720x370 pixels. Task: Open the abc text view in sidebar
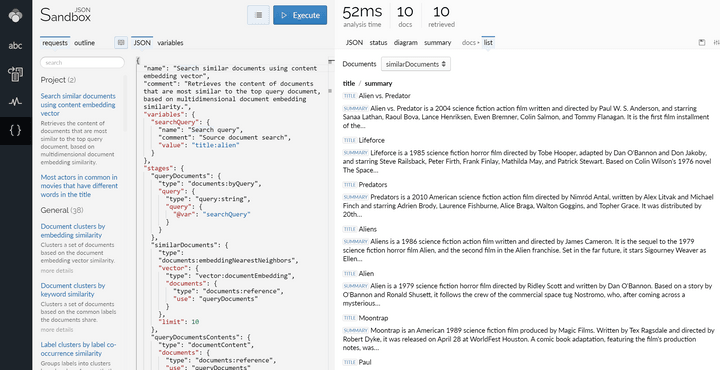(16, 45)
